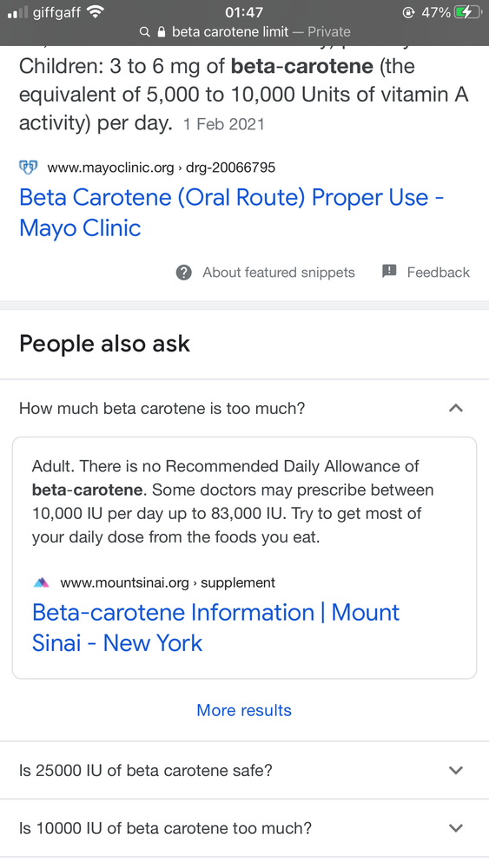The image size is (489, 868).
Task: Tap the www.mayoclinic.org breadcrumb URL
Action: [x=162, y=168]
